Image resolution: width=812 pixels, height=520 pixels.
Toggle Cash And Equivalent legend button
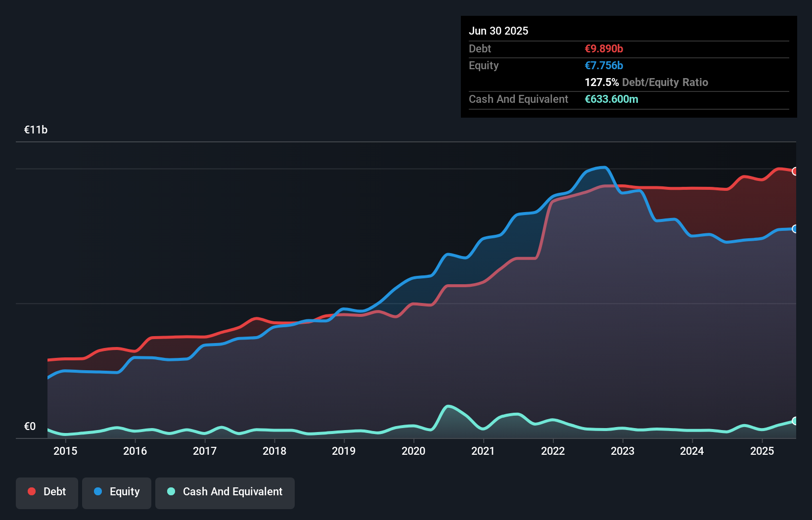coord(225,492)
